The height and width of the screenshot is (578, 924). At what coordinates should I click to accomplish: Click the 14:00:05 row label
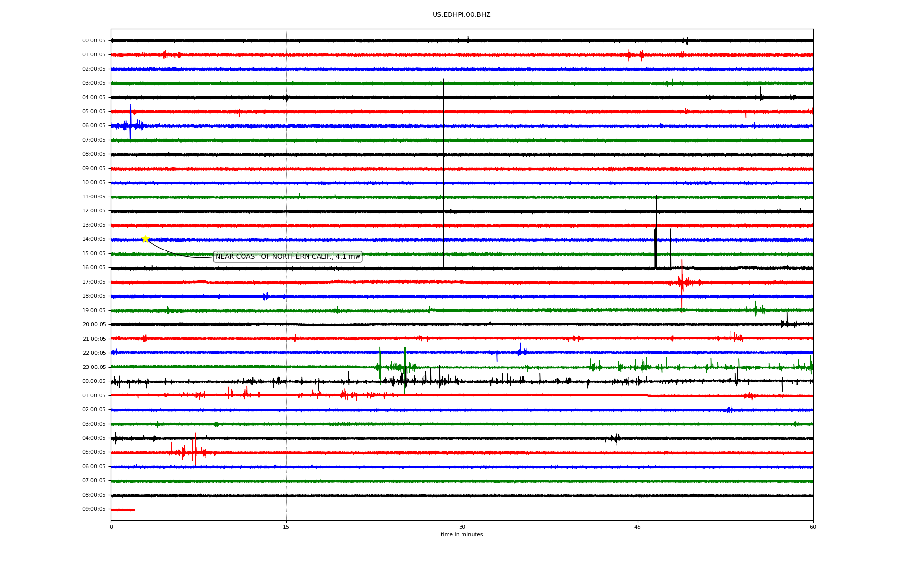pos(94,239)
